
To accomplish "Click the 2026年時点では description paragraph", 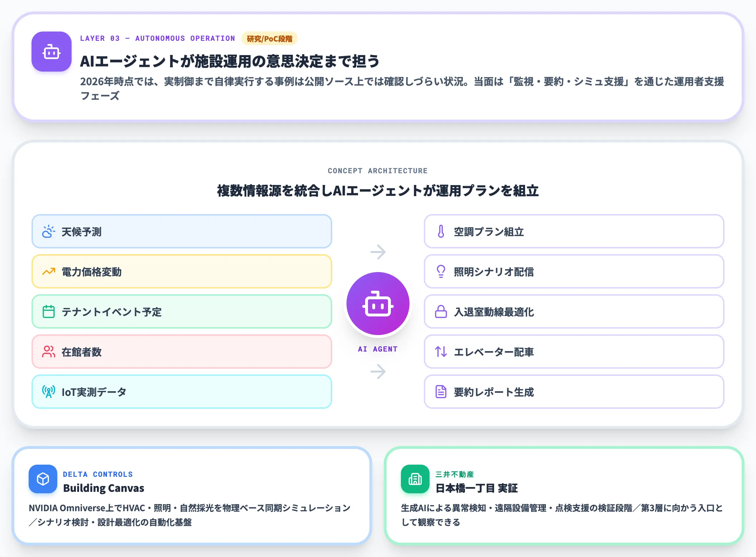I will pyautogui.click(x=402, y=88).
